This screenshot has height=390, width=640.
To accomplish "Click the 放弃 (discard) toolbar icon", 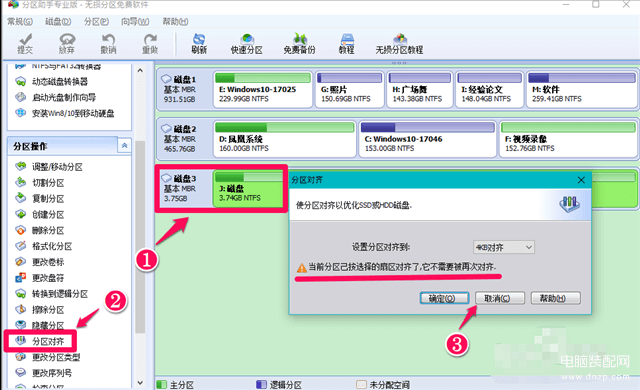I will (x=67, y=44).
